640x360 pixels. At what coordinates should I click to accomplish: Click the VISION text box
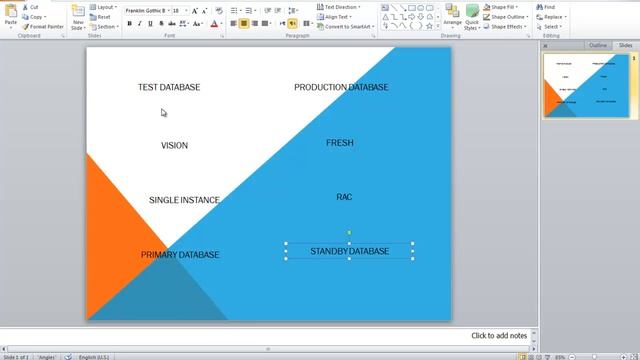[x=174, y=146]
